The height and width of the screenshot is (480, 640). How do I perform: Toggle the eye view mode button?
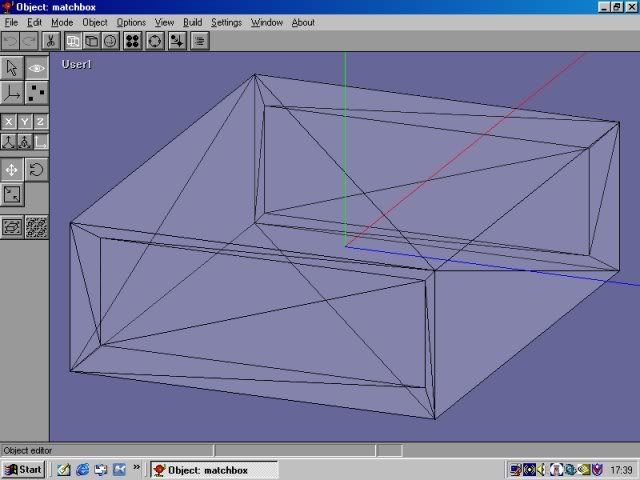[x=37, y=68]
